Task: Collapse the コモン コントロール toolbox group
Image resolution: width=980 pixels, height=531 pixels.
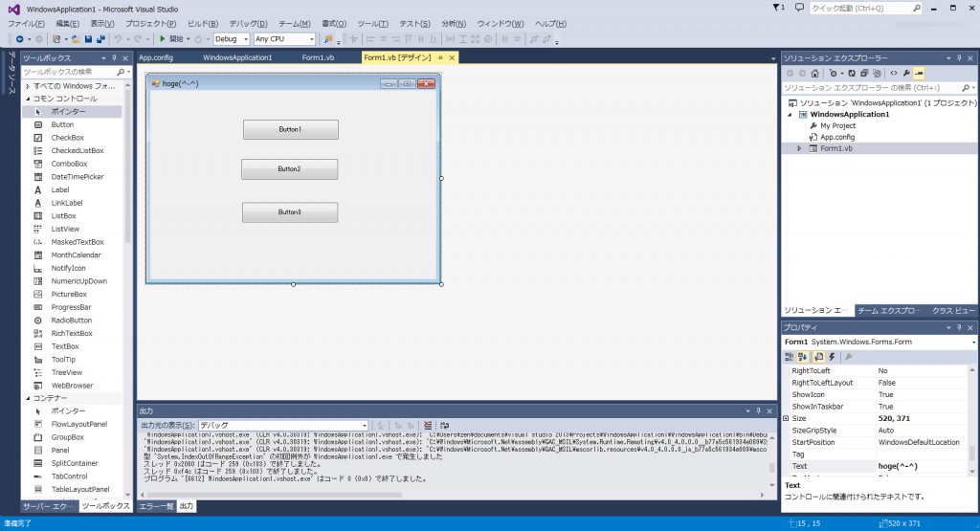Action: (28, 99)
